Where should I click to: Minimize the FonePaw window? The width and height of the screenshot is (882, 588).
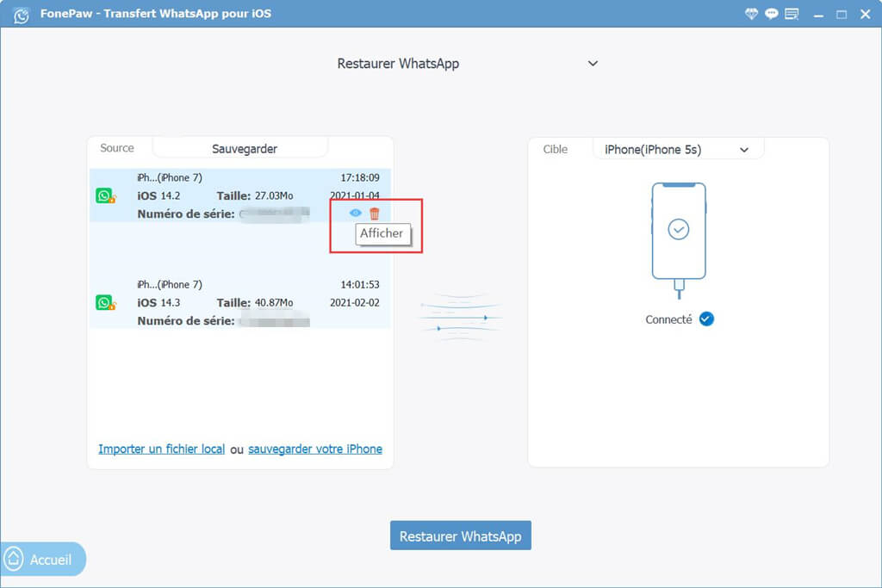pyautogui.click(x=818, y=15)
